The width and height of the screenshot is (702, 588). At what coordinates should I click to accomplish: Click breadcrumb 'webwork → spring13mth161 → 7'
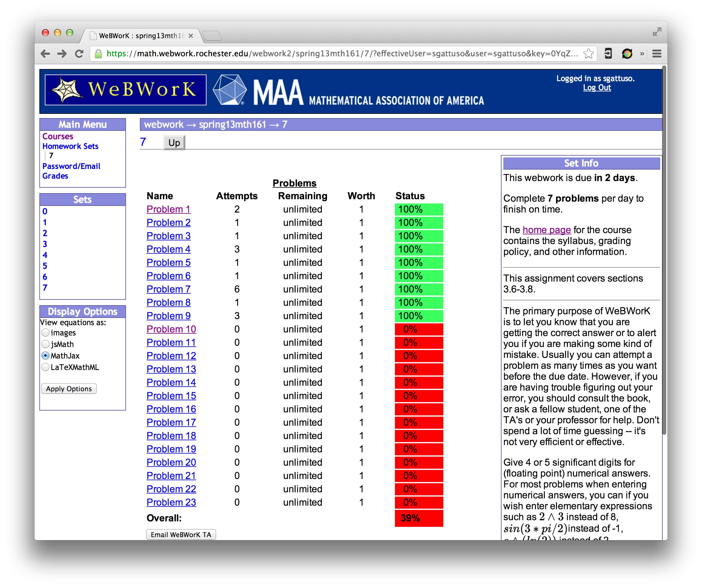(216, 124)
